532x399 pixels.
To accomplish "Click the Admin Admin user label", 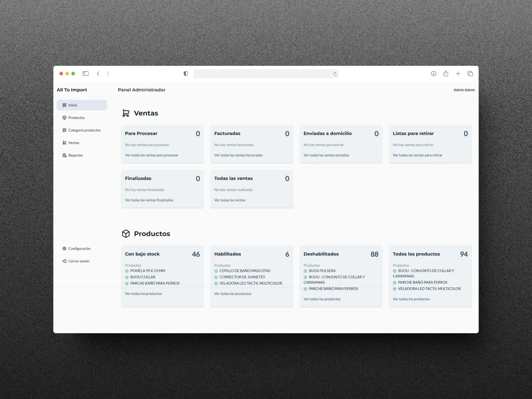I will click(x=464, y=90).
